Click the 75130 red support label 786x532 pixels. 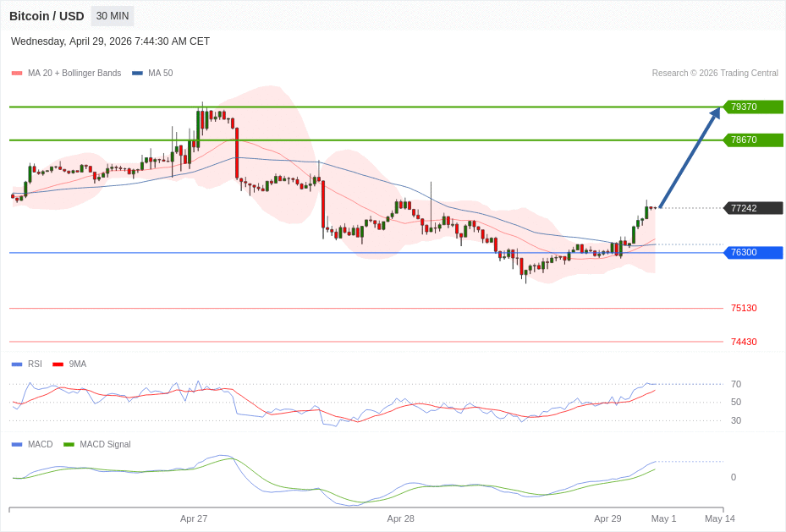[744, 309]
